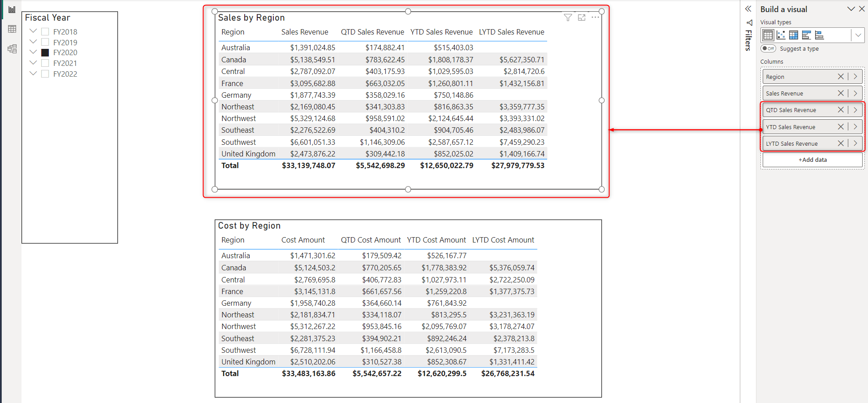Switch to Report view in left sidebar
Screen dimensions: 868x403
pos(12,9)
